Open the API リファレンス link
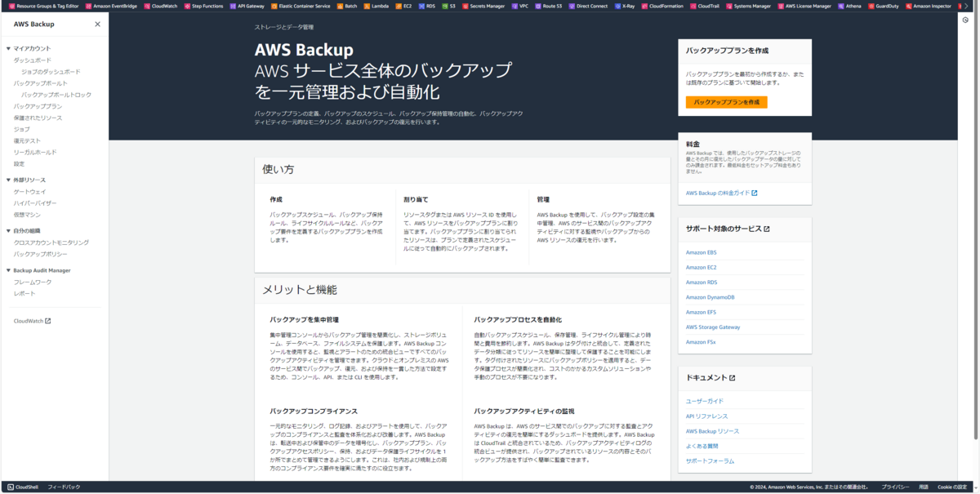This screenshot has height=494, width=980. click(x=706, y=416)
